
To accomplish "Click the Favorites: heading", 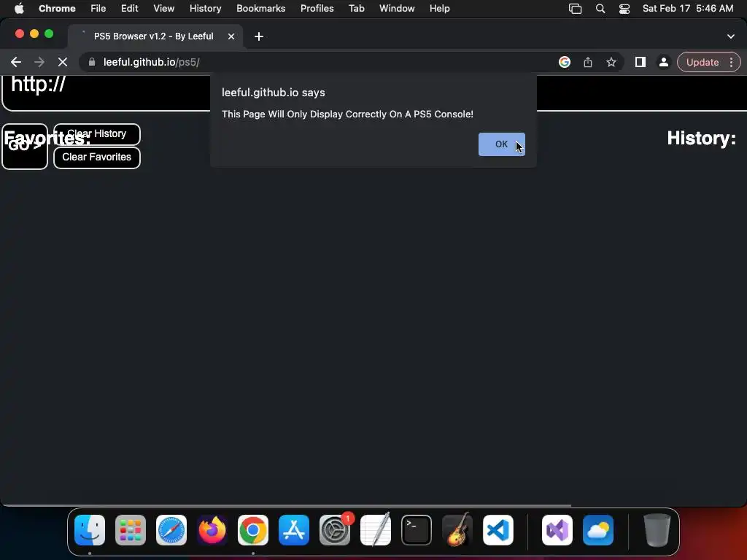I will coord(47,139).
